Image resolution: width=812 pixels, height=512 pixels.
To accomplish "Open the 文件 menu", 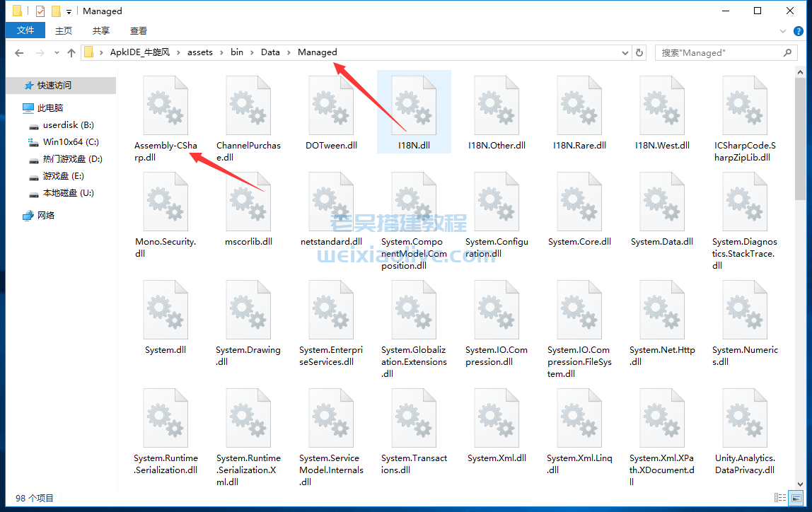I will tap(25, 30).
